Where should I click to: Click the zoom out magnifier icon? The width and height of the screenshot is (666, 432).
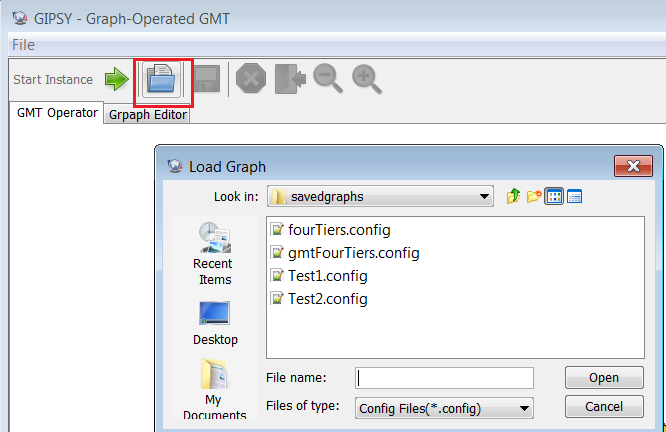[x=327, y=78]
